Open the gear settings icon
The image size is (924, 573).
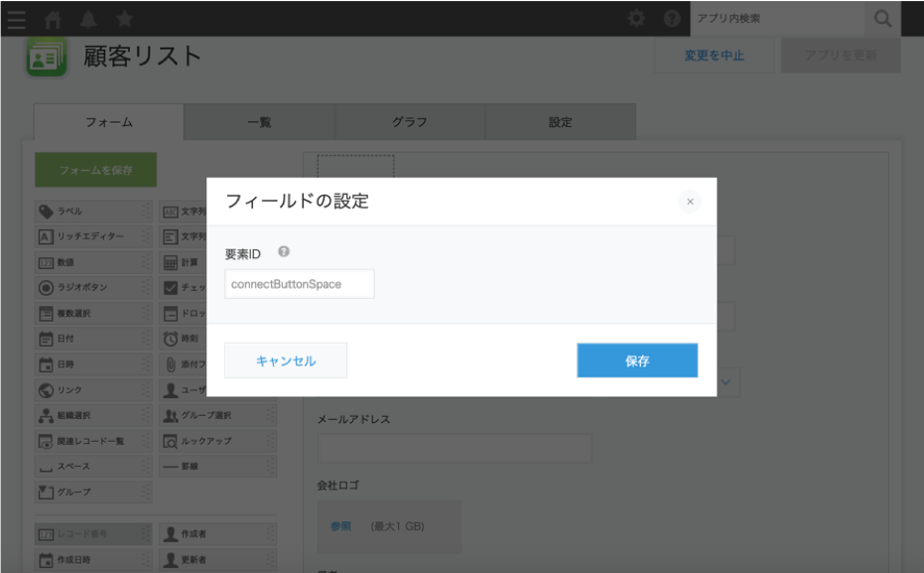click(636, 18)
